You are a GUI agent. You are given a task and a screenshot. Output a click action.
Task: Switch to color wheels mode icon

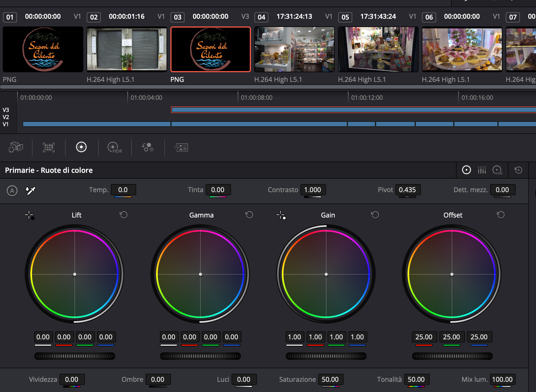[x=467, y=170]
